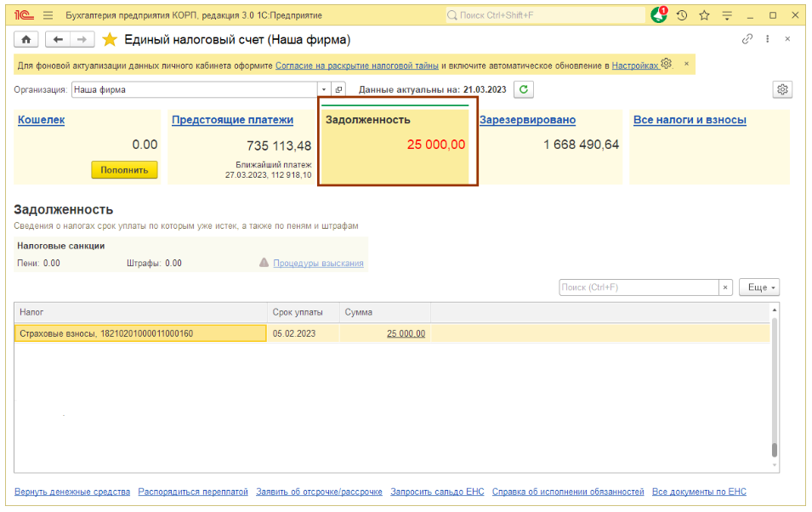812x512 pixels.
Task: Go back using the left arrow
Action: pos(57,39)
